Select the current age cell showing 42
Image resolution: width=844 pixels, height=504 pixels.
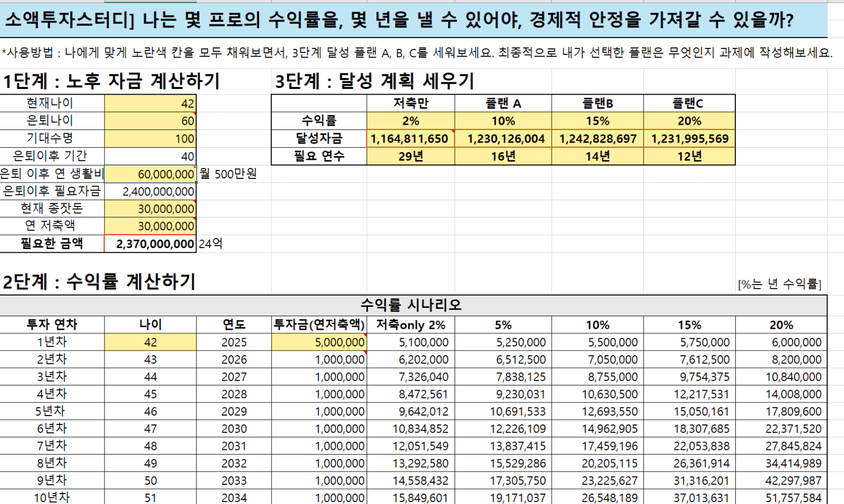(150, 103)
